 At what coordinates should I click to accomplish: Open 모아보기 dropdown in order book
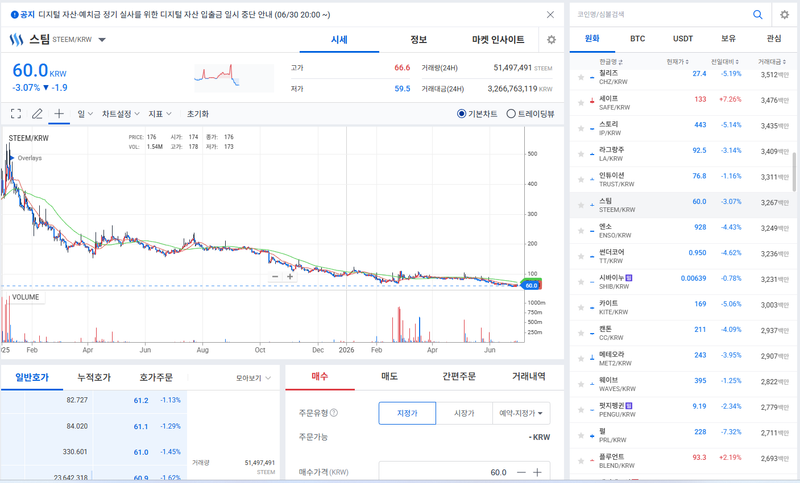pos(253,378)
